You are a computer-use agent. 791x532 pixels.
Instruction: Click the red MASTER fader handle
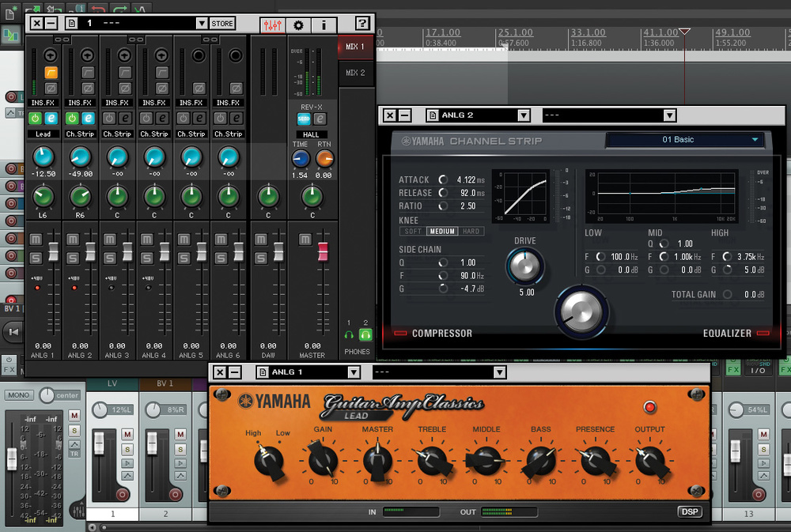point(323,251)
